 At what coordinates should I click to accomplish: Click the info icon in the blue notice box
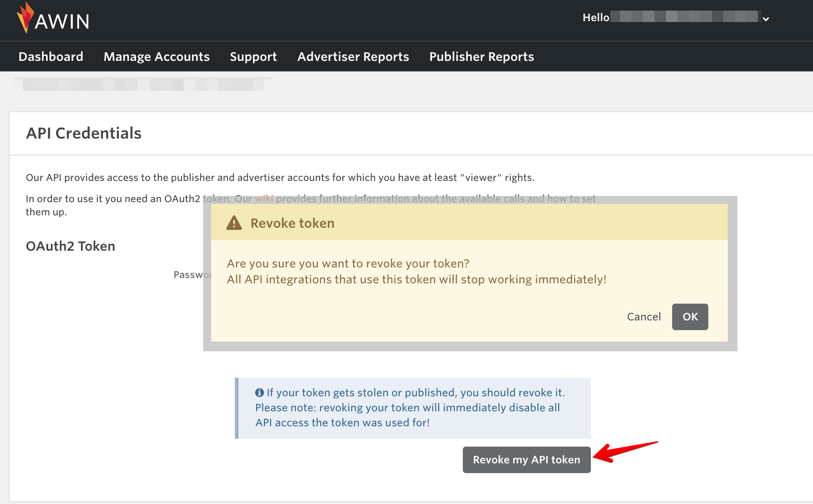point(260,392)
